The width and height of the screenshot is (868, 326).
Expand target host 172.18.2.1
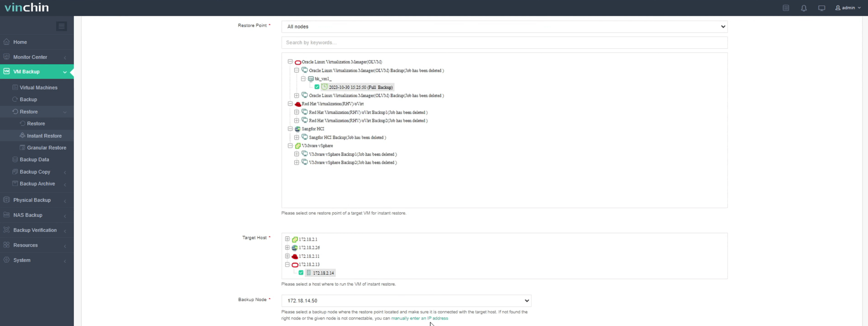(x=287, y=239)
